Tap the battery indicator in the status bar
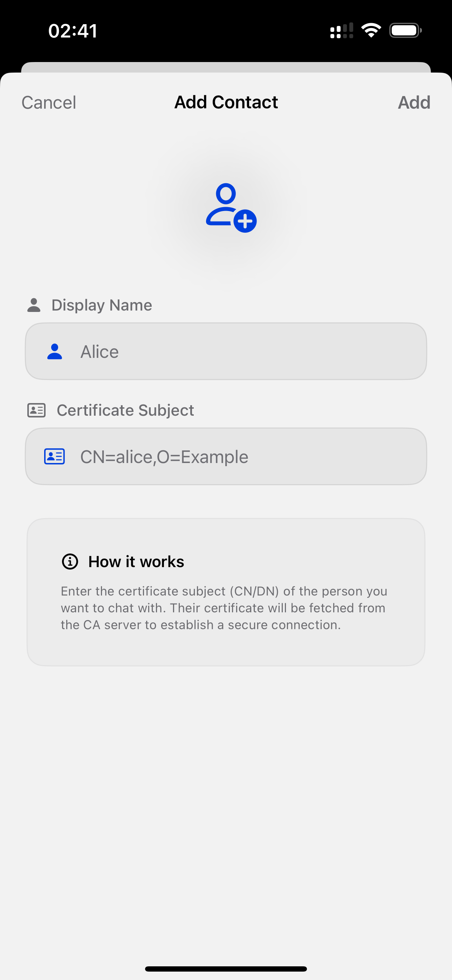This screenshot has height=980, width=452. 405,30
